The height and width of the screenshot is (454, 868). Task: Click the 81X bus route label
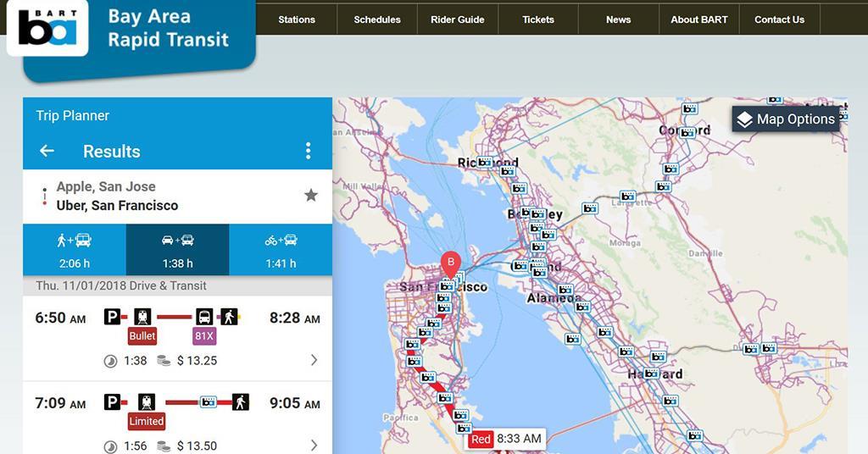203,335
